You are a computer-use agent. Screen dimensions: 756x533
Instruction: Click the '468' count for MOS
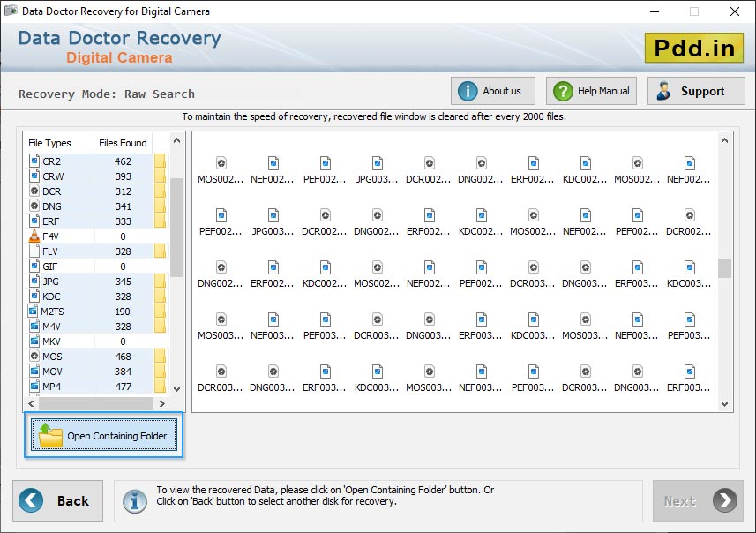(x=123, y=356)
